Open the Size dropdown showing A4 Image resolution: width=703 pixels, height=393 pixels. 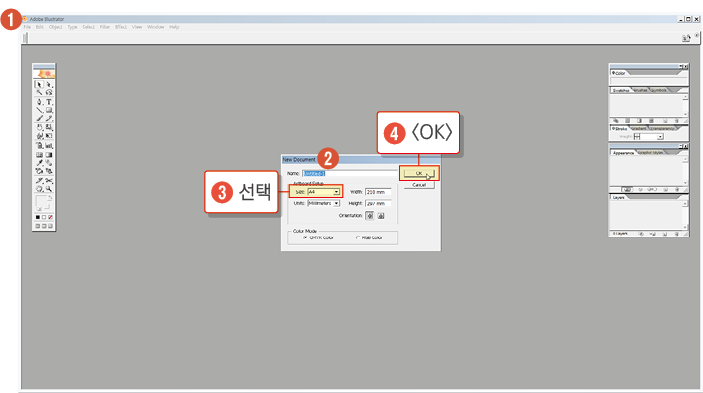pos(324,192)
